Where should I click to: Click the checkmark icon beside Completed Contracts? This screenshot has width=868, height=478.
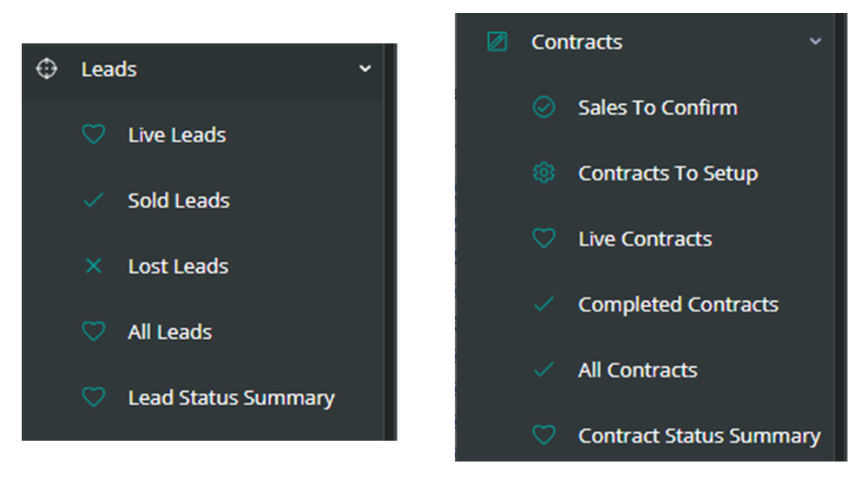543,304
